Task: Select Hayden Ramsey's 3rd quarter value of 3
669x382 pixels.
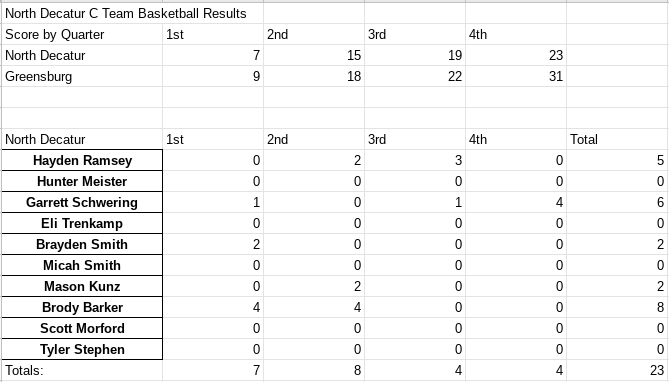Action: point(415,160)
